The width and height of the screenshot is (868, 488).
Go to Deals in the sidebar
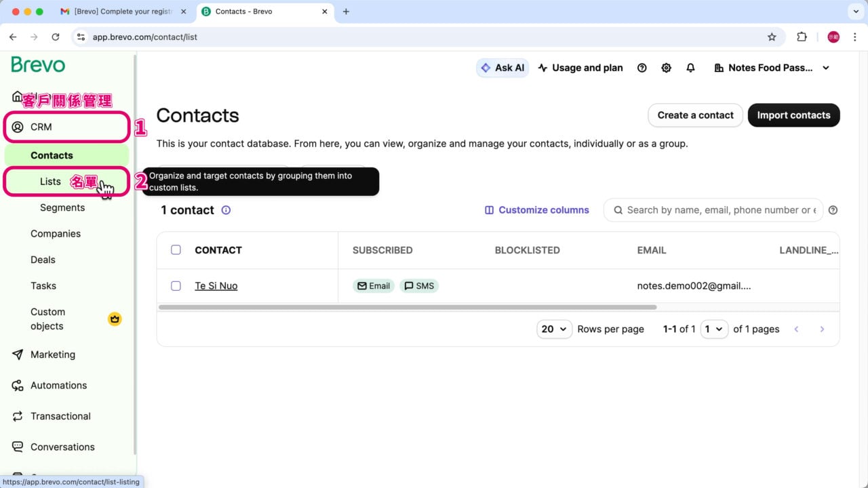43,260
